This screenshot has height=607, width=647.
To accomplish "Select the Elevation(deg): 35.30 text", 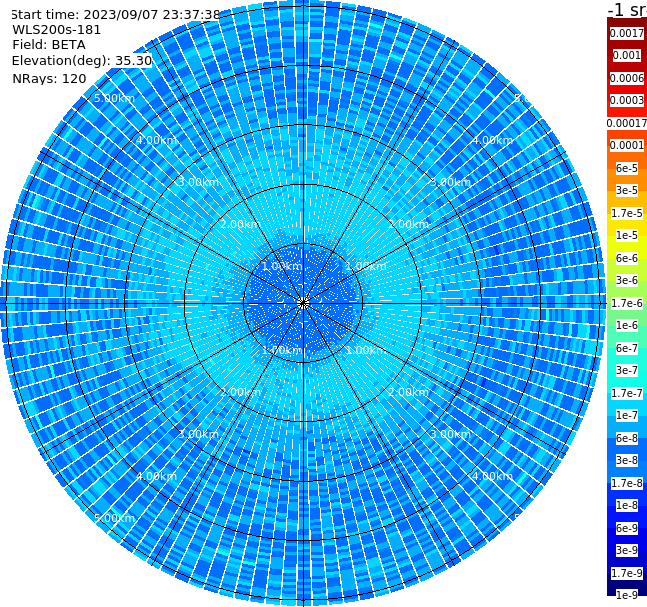I will [x=82, y=61].
